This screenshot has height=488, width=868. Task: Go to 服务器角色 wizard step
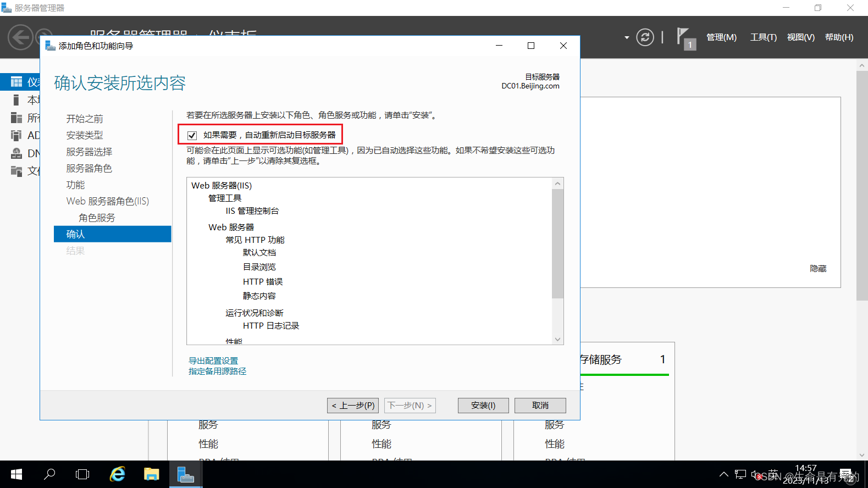coord(89,168)
